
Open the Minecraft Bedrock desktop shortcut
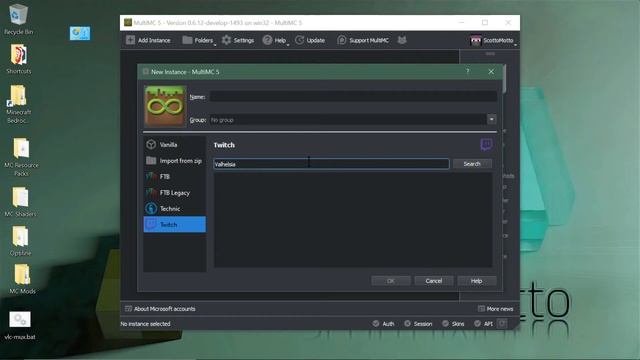[x=18, y=104]
